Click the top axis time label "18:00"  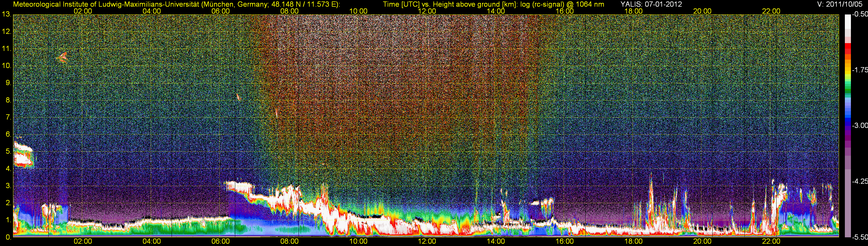pyautogui.click(x=633, y=11)
